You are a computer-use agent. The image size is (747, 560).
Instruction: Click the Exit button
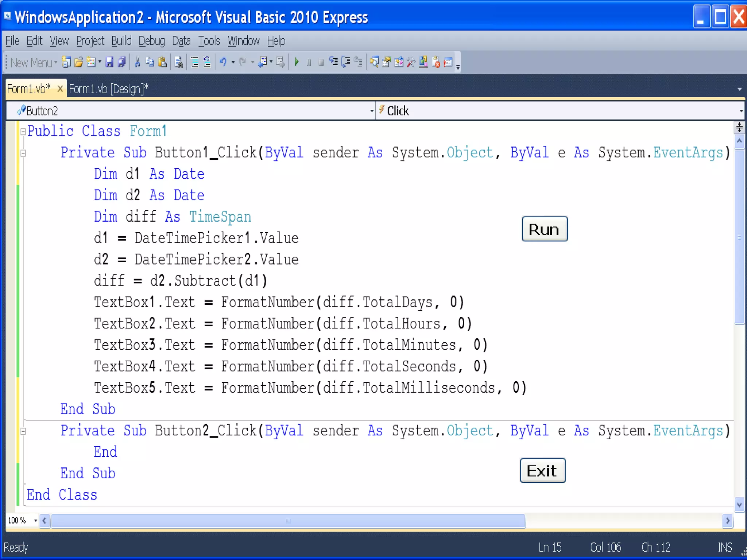coord(542,470)
